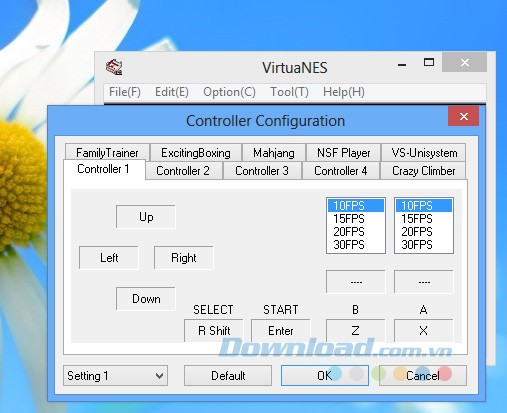Select 20FPS in the B rapid-fire list
The image size is (507, 413).
click(356, 232)
